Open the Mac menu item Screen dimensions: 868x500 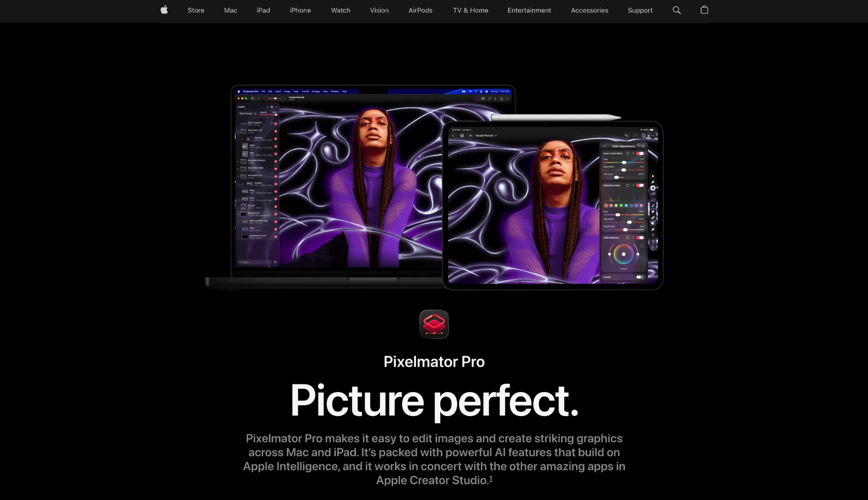point(231,10)
